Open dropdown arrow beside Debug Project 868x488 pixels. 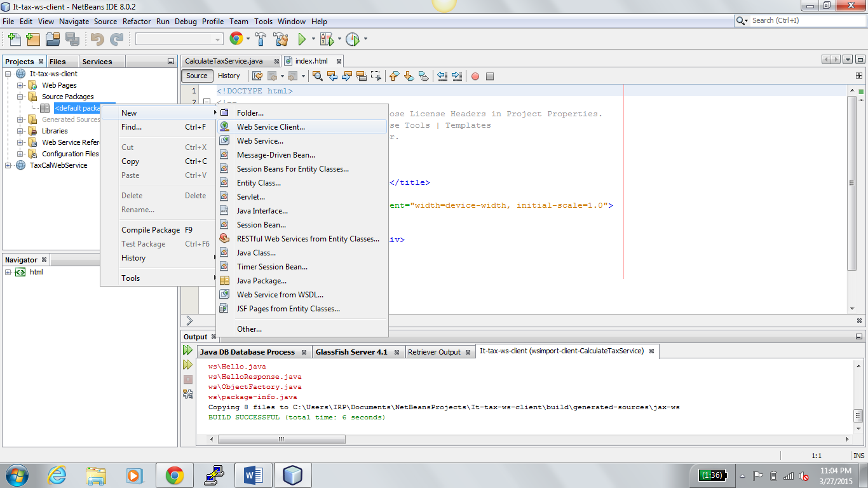[339, 39]
